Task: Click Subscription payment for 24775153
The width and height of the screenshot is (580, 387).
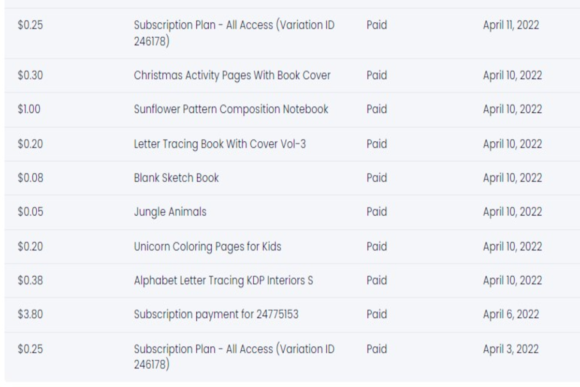Action: pyautogui.click(x=216, y=314)
